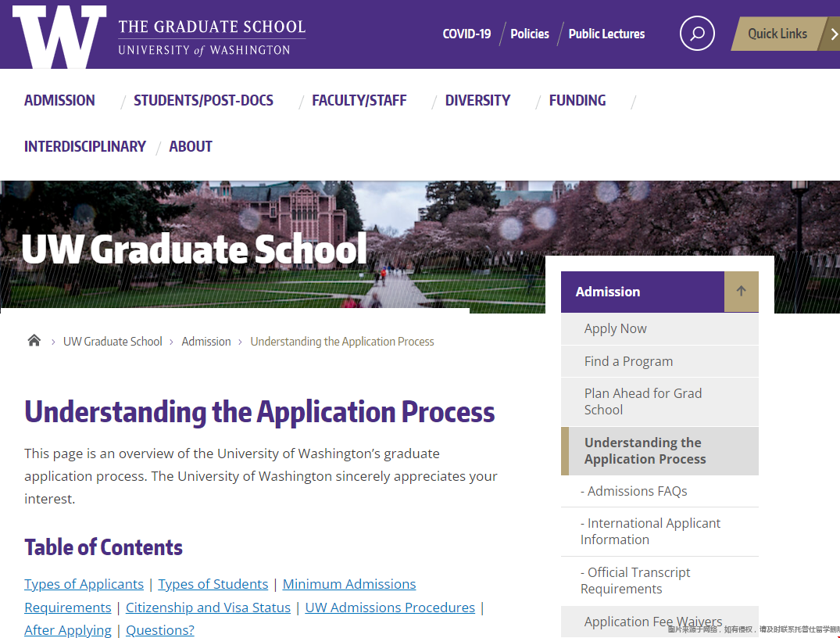Open Apply Now in sidebar

[x=660, y=328]
